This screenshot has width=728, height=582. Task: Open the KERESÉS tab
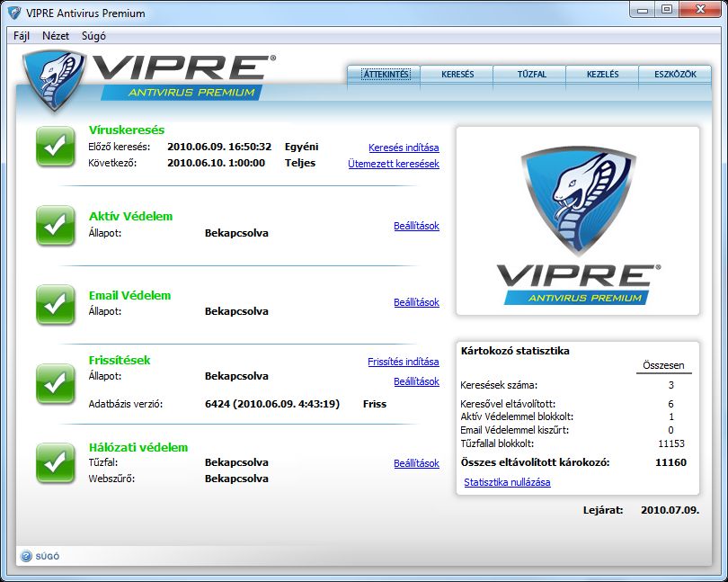click(457, 76)
